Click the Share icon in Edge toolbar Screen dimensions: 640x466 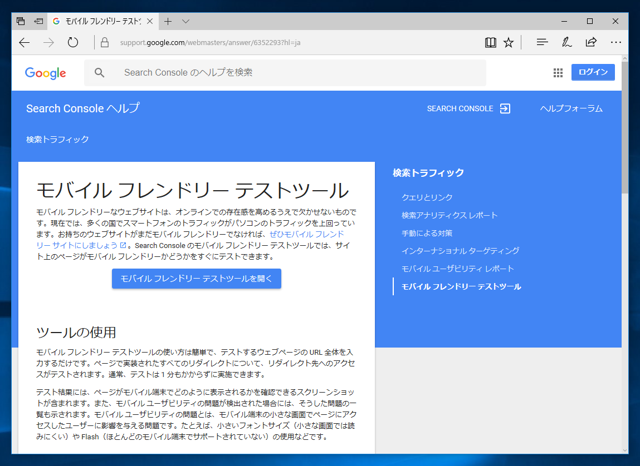591,42
